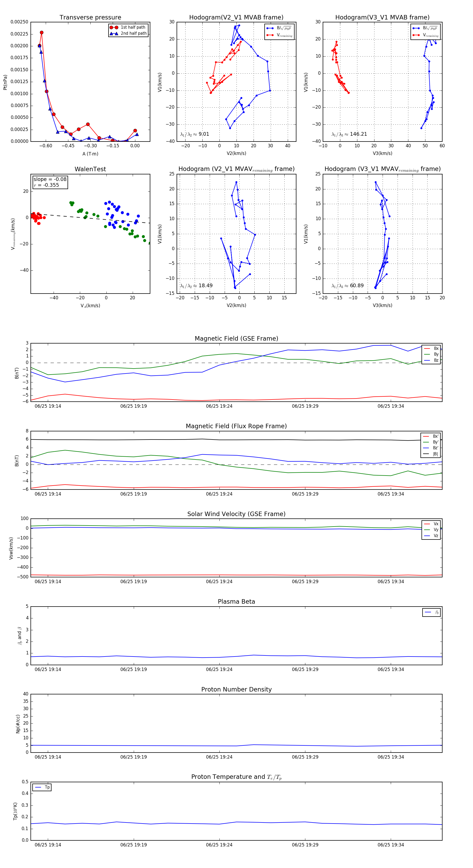Click the V_A(km/s) axis label in WalenTest

[x=90, y=306]
